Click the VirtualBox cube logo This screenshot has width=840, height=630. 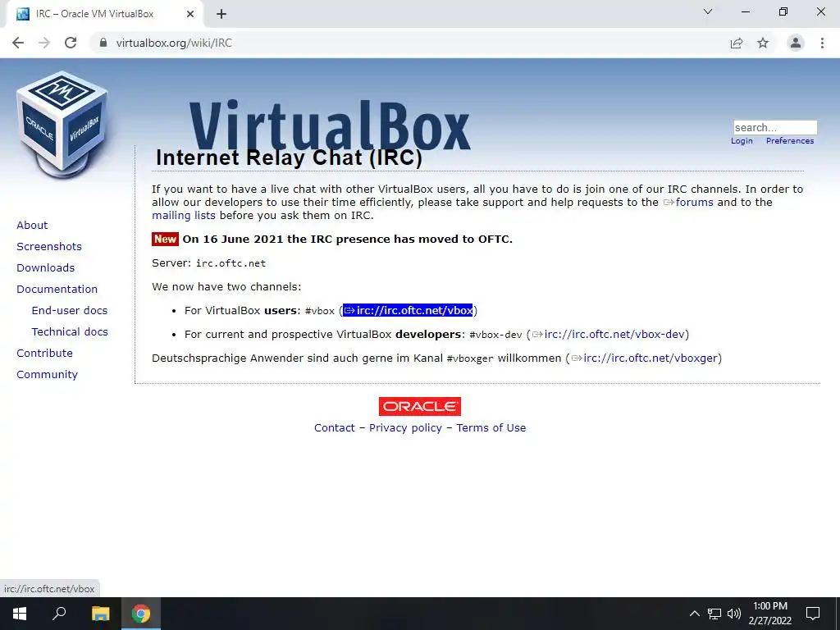tap(62, 125)
